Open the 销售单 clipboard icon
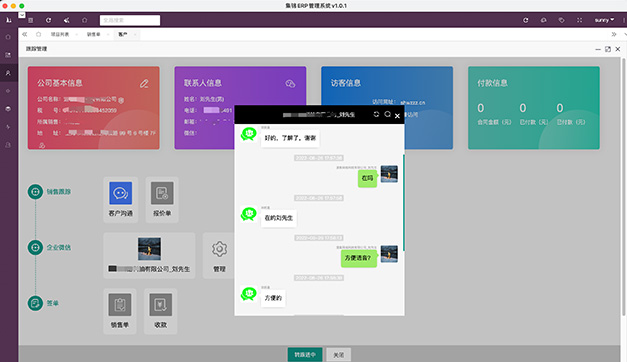Image resolution: width=627 pixels, height=362 pixels. [120, 305]
